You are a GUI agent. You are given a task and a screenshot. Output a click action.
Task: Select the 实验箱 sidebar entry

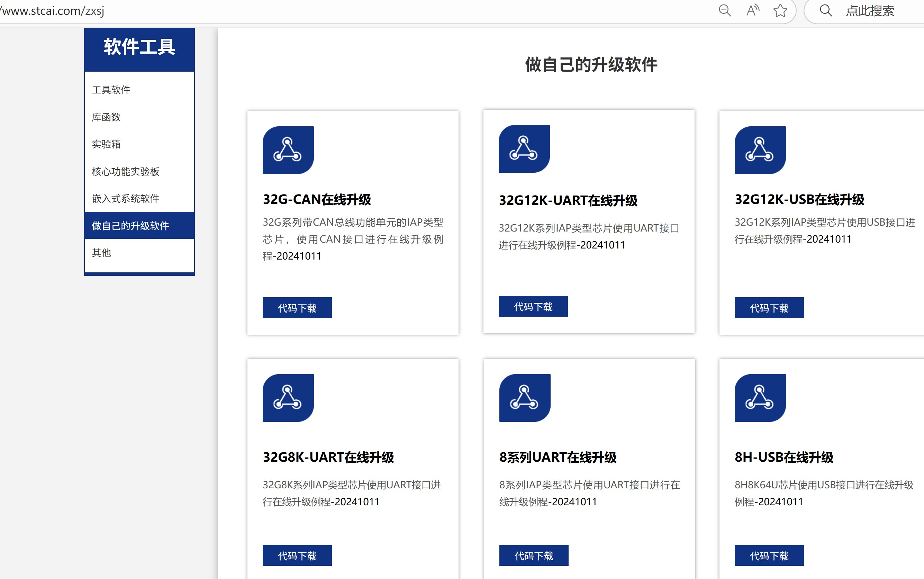pos(106,144)
